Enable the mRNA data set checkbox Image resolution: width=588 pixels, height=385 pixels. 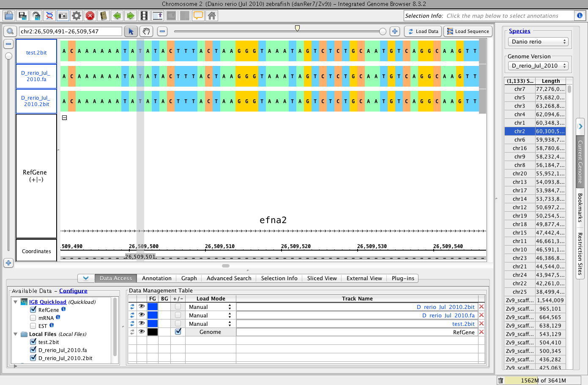[x=33, y=318]
